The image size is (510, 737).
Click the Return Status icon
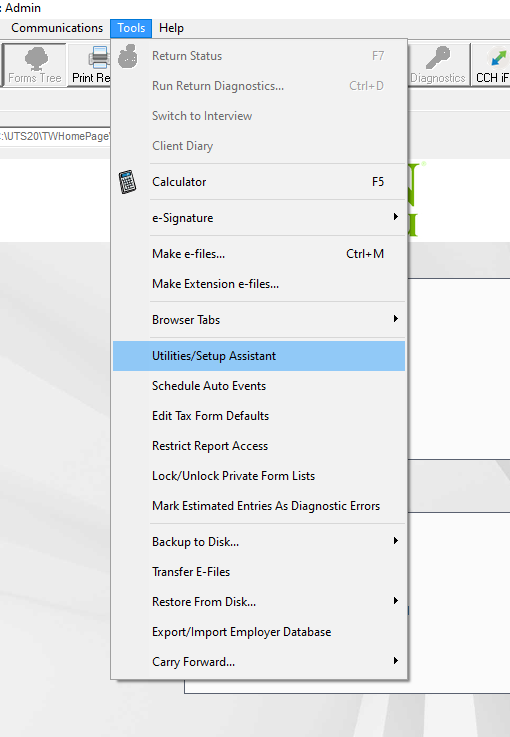click(x=127, y=56)
